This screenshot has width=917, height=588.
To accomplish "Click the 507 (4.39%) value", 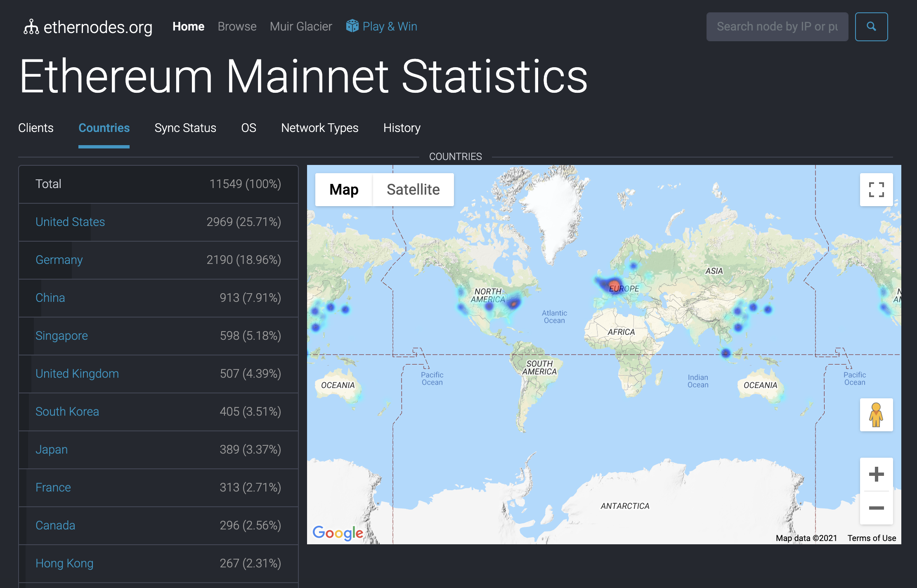I will pos(251,374).
